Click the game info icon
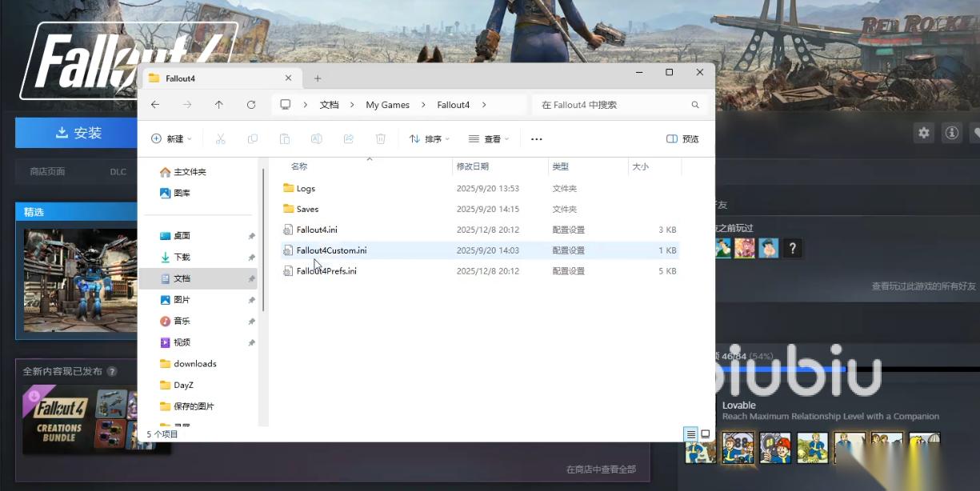980x491 pixels. click(x=951, y=133)
